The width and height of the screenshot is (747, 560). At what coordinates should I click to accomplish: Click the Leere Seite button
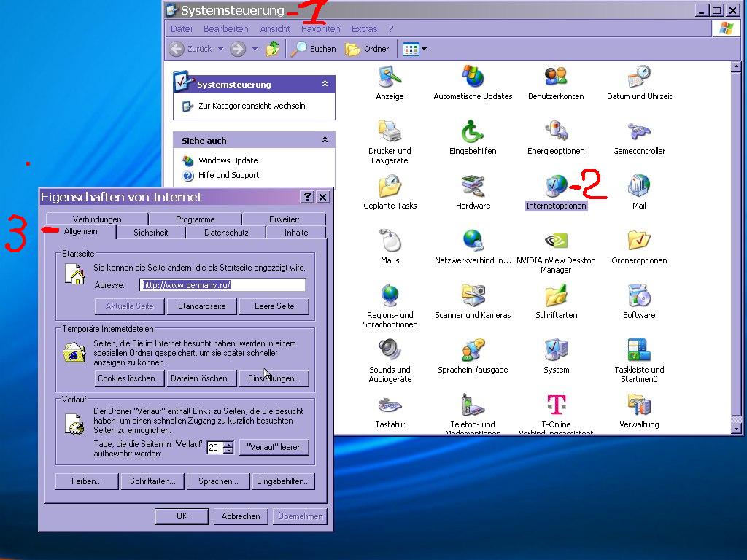(274, 306)
